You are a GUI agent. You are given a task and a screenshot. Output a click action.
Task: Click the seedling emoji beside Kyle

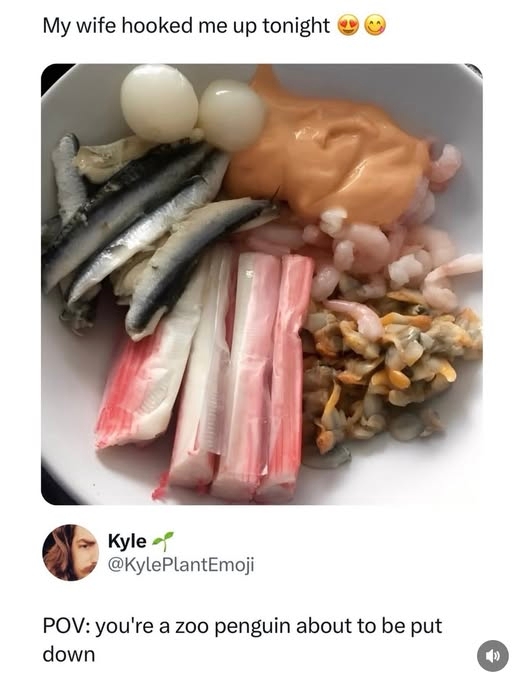pos(163,541)
